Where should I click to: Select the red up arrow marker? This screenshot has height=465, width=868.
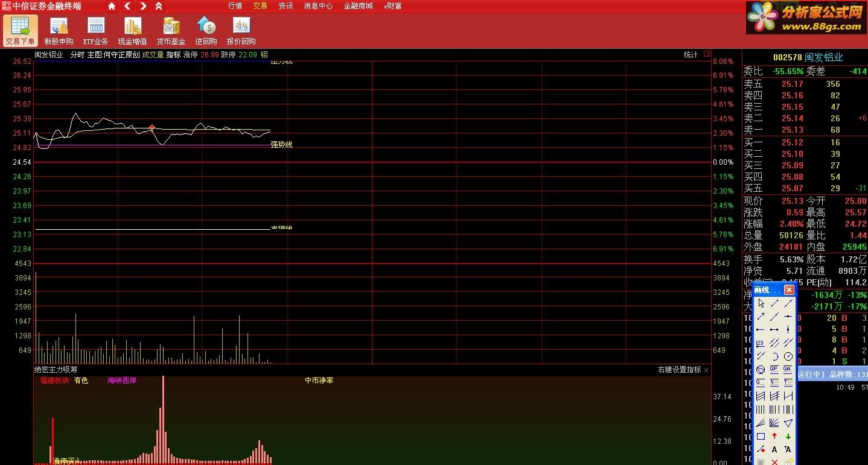click(x=774, y=436)
